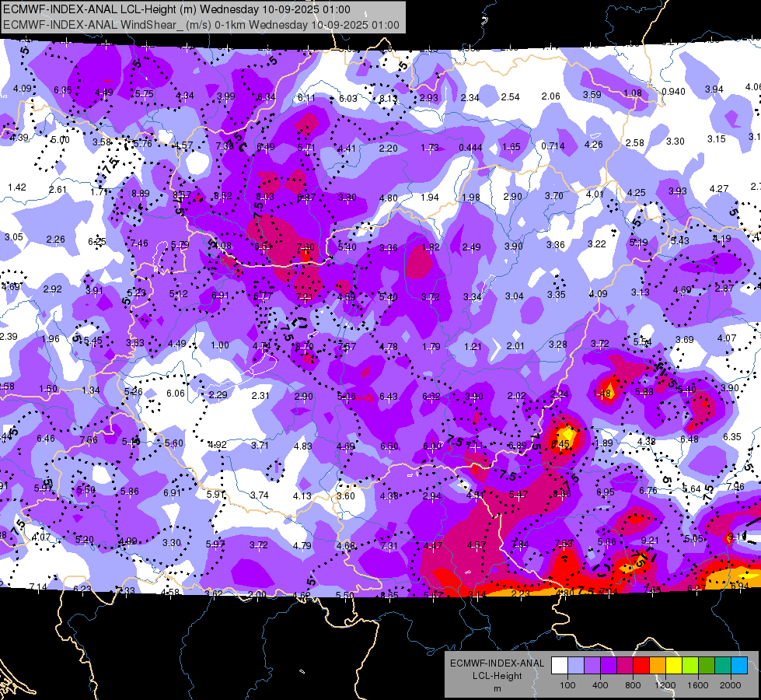Image resolution: width=761 pixels, height=700 pixels.
Task: Click the LCL-Height title line at top
Action: (176, 9)
